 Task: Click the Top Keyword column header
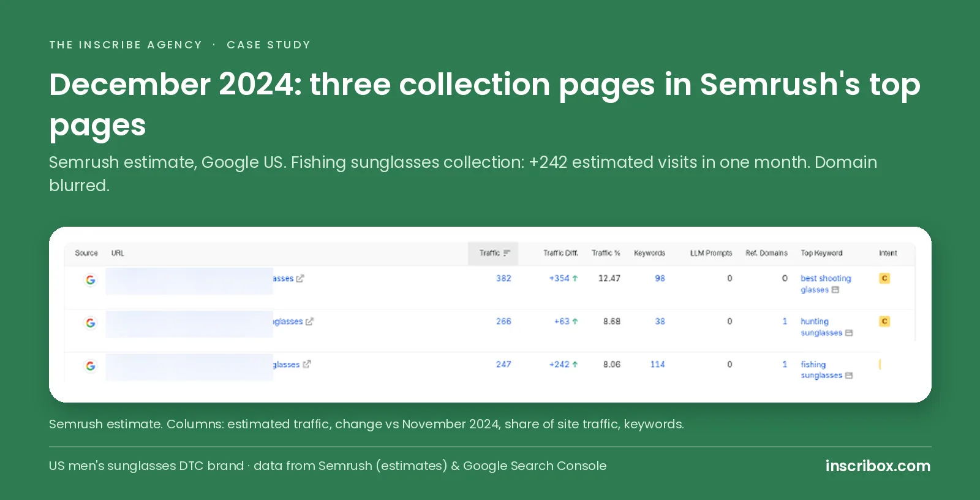(821, 253)
